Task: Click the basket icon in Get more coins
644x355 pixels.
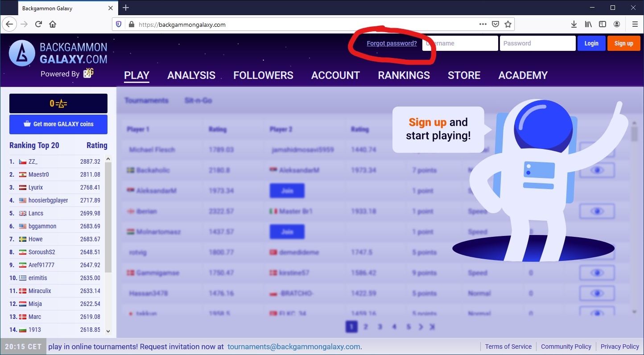Action: coord(27,124)
